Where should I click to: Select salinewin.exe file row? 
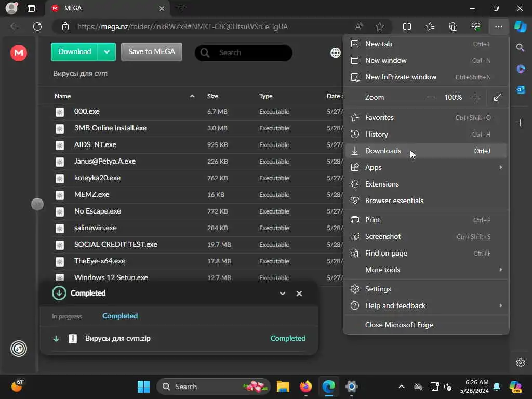pyautogui.click(x=197, y=228)
